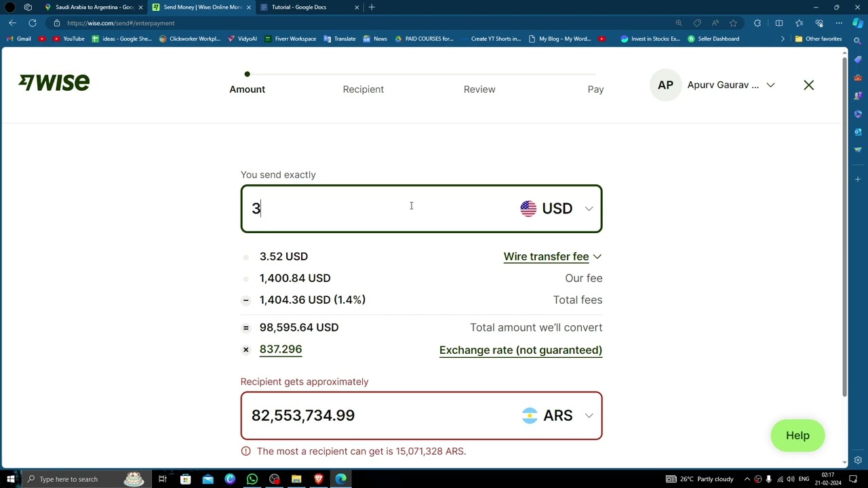The height and width of the screenshot is (488, 868).
Task: Open the Apurv Gaurav account menu
Action: click(732, 85)
